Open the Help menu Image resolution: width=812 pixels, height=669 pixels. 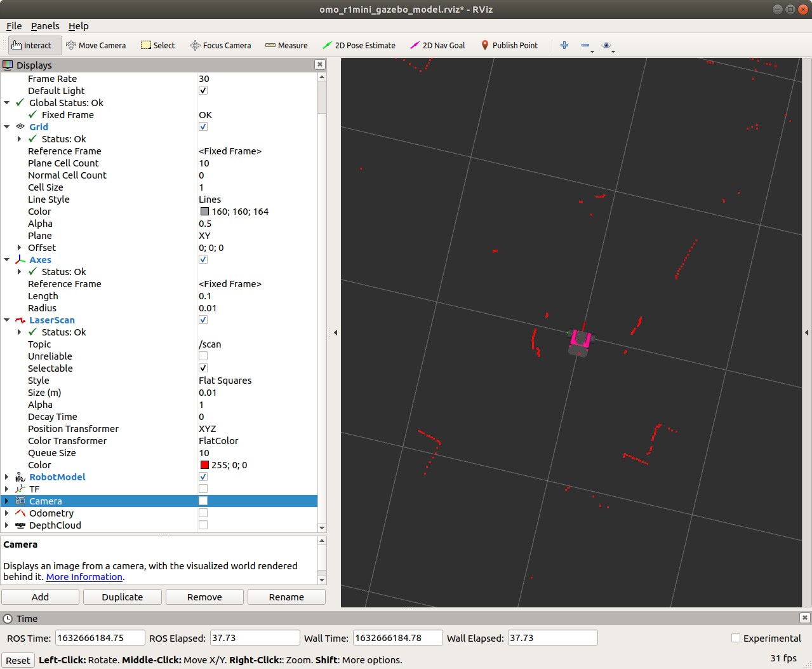79,26
